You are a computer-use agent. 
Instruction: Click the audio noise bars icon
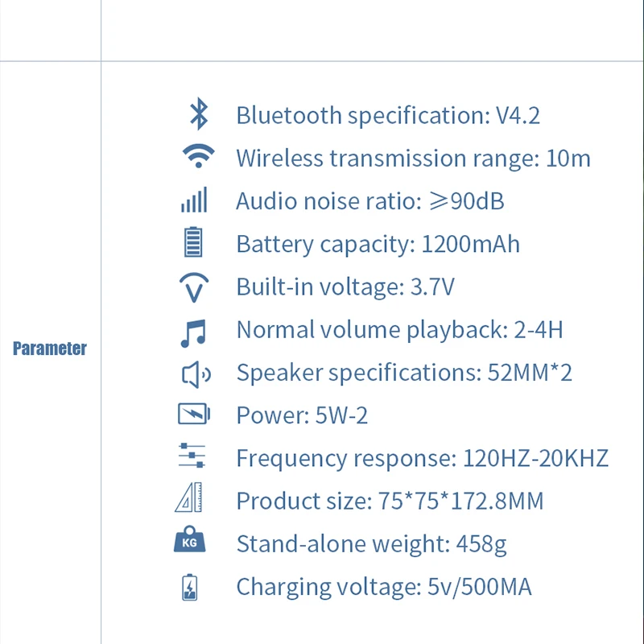pos(194,200)
